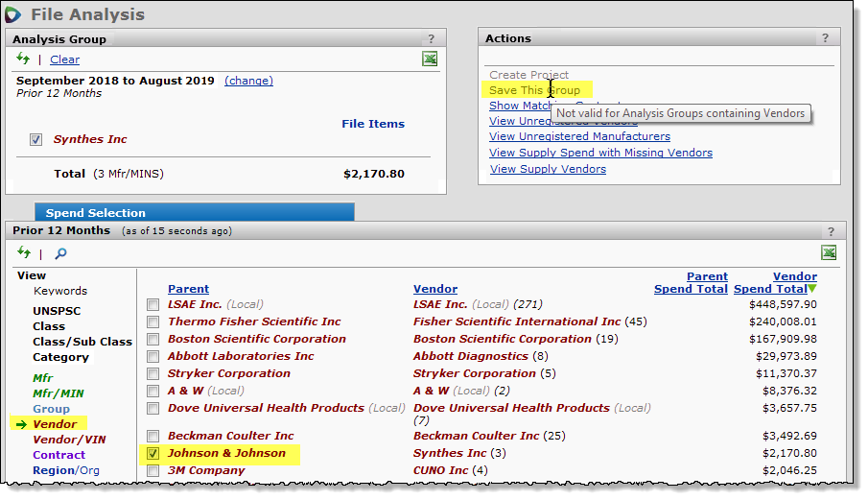Check the LSAE Inc. row checkbox
Screen dimensions: 868x500
pyautogui.click(x=153, y=305)
